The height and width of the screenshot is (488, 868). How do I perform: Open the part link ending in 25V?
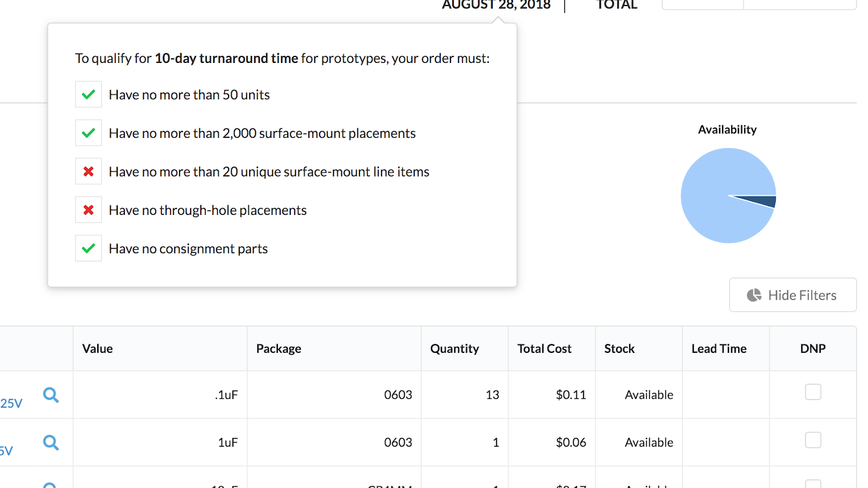pyautogui.click(x=11, y=403)
